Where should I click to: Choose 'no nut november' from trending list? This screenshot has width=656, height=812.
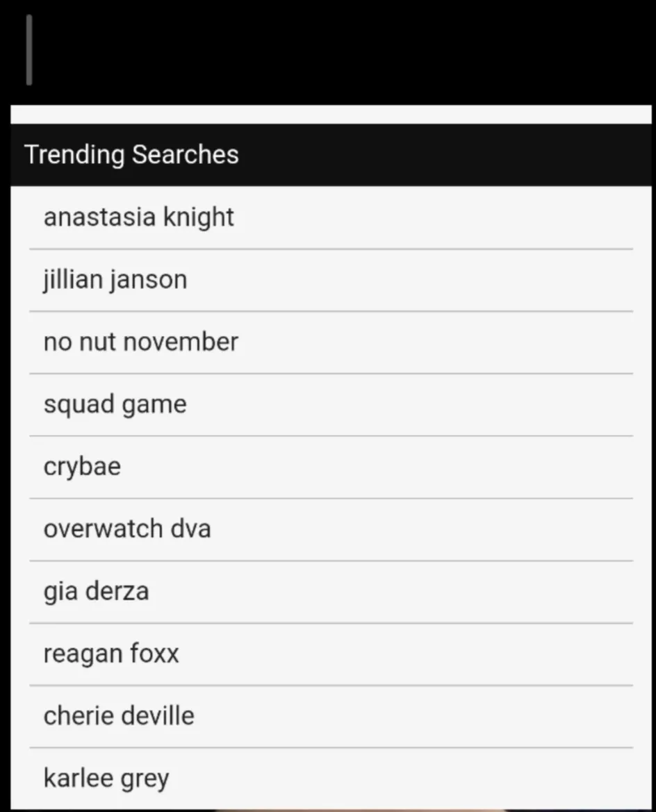pyautogui.click(x=141, y=342)
